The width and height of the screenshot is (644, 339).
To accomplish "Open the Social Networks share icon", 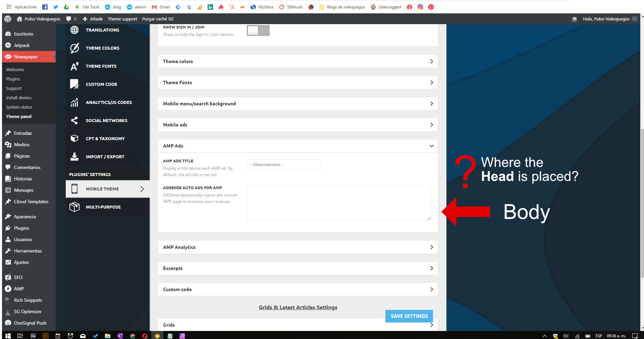I will click(74, 120).
